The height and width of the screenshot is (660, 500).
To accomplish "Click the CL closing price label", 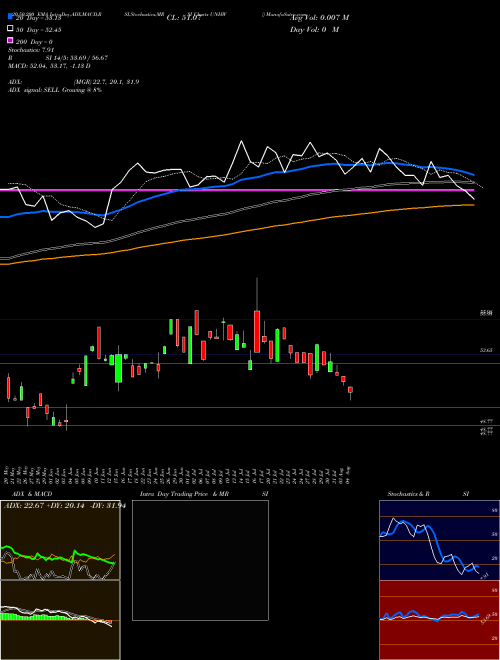I will coord(184,18).
